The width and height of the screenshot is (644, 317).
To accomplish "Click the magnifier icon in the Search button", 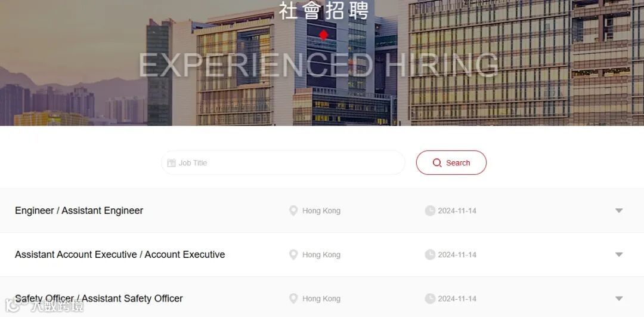I will [x=437, y=163].
